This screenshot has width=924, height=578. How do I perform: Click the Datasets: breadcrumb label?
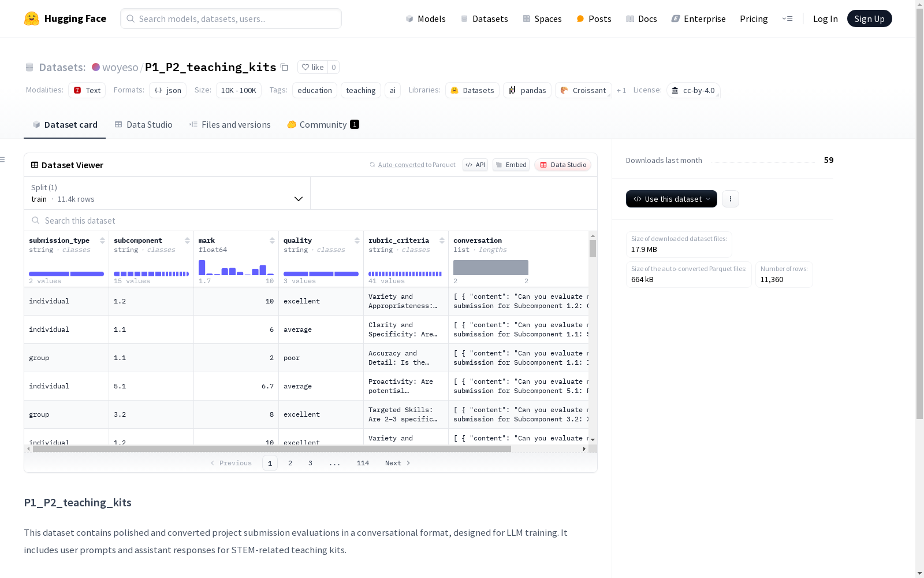[62, 67]
